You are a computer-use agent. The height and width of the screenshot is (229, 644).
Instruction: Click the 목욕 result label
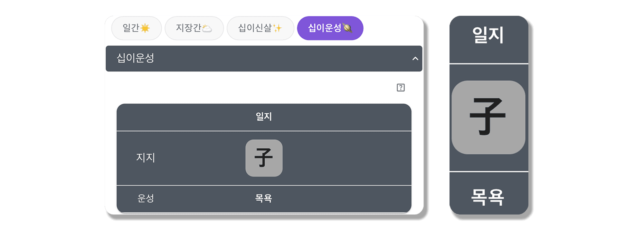tap(263, 198)
